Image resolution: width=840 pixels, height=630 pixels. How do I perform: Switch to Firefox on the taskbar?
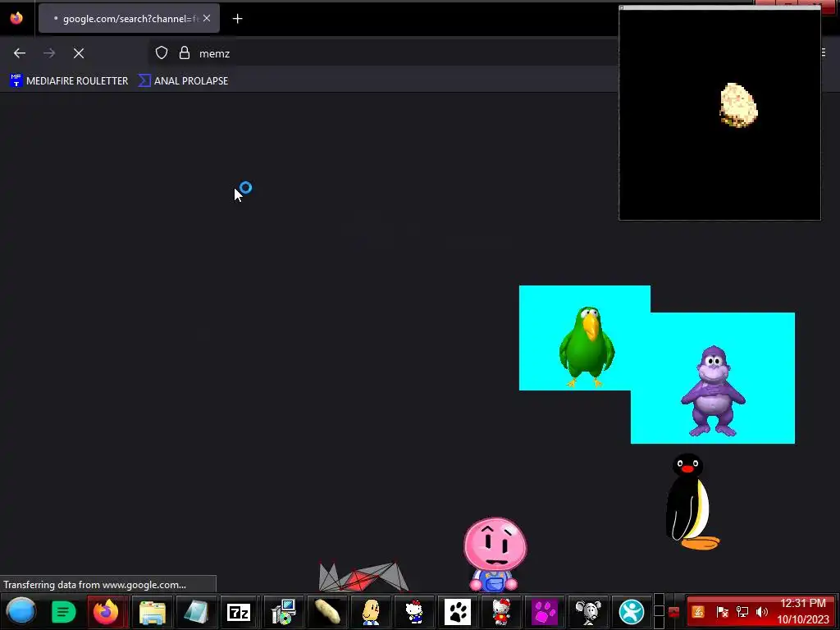[106, 611]
